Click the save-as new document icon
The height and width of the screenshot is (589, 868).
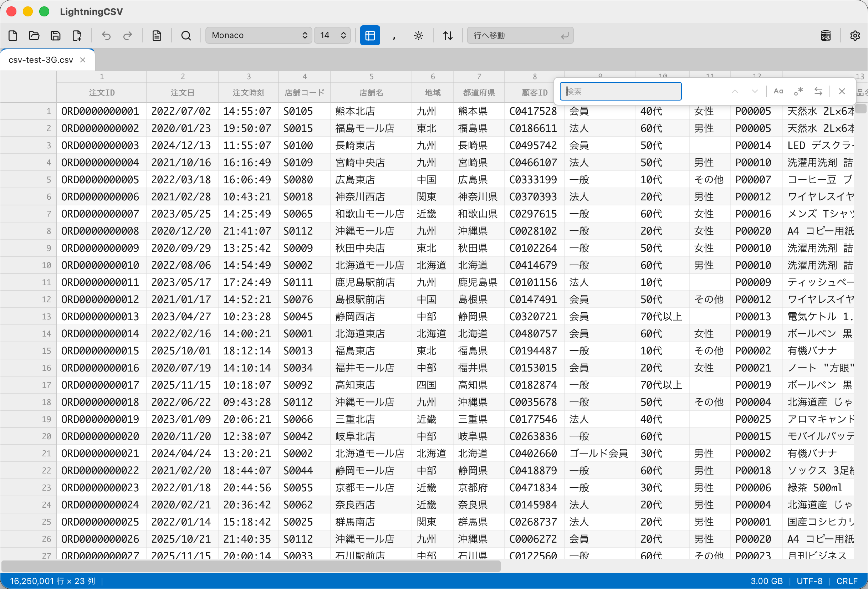click(77, 36)
